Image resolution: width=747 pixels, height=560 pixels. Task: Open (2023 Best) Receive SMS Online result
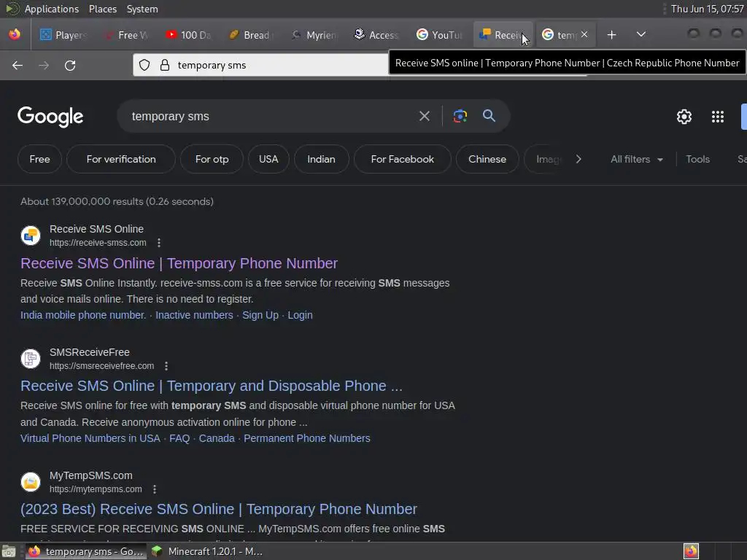[219, 509]
